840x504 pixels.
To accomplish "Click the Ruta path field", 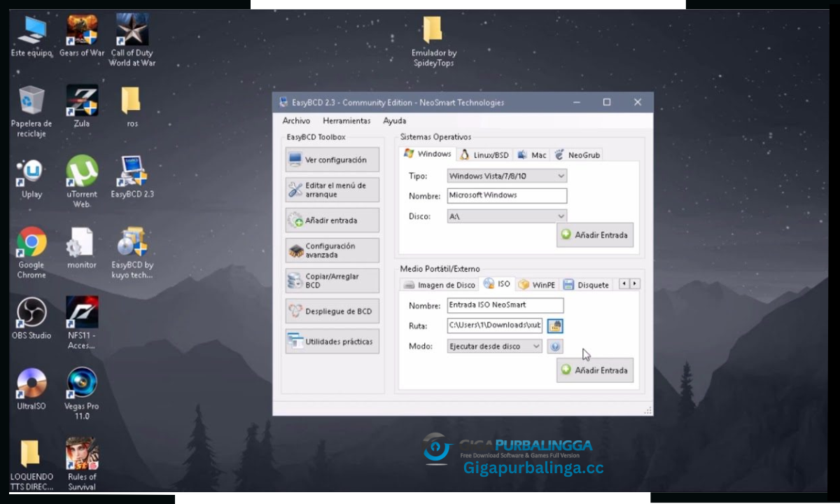I will [495, 325].
